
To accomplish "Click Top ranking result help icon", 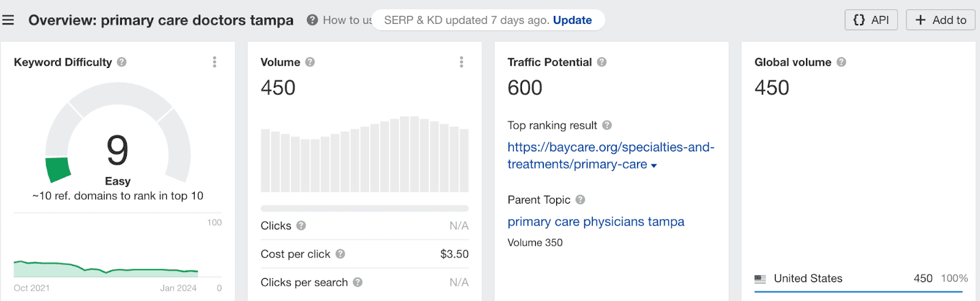I will click(x=606, y=125).
